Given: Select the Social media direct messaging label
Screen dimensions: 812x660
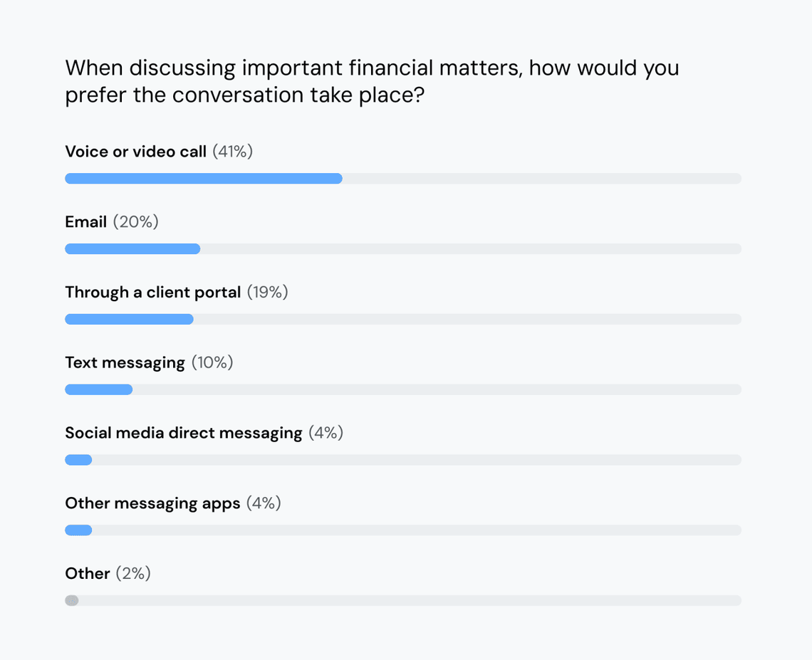Looking at the screenshot, I should (x=183, y=433).
